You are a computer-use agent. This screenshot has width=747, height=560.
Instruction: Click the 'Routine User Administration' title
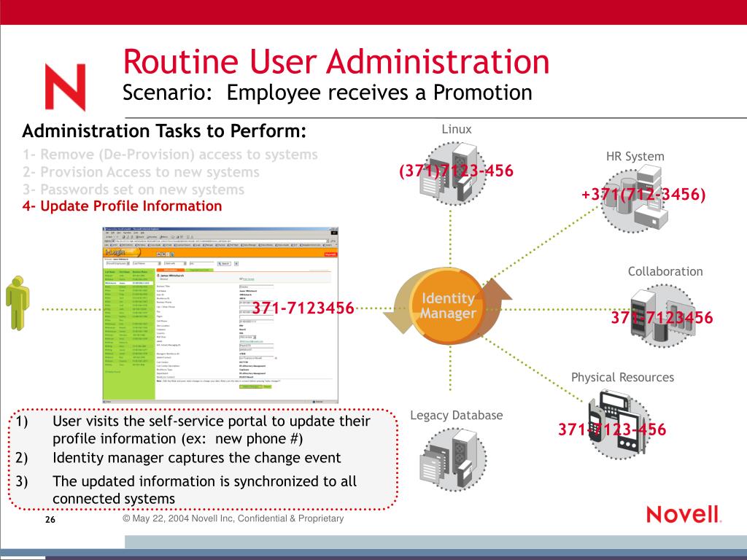pos(336,61)
